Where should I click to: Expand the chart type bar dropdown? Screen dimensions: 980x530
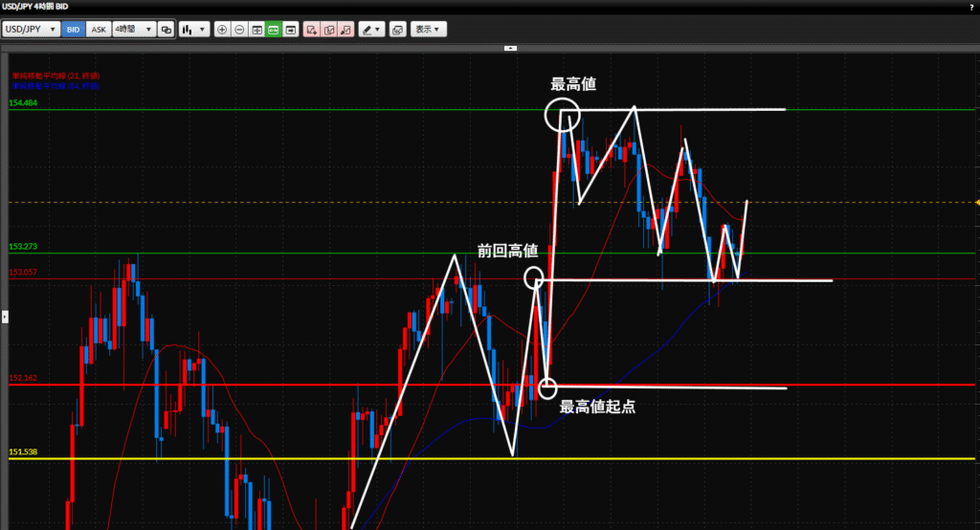[x=194, y=30]
